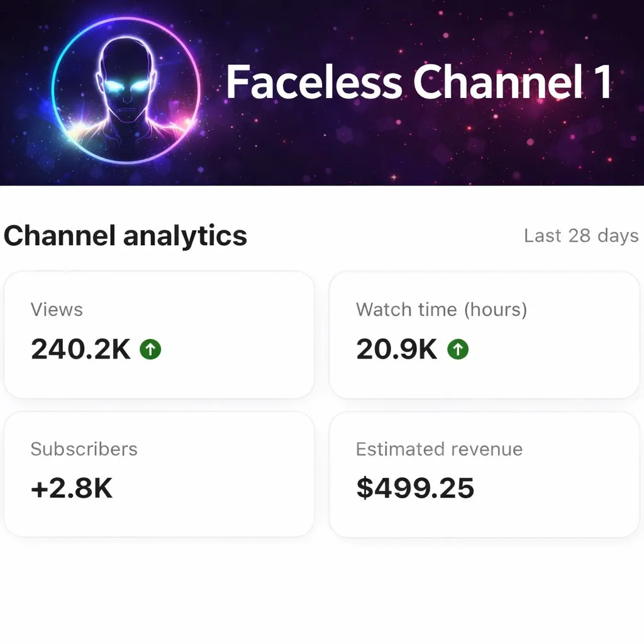Click the blank white area below the cards

322,591
